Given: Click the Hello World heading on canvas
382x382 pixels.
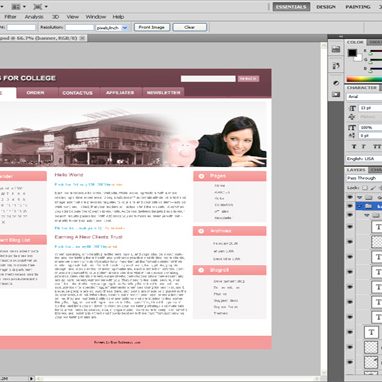Looking at the screenshot, I should pos(69,175).
